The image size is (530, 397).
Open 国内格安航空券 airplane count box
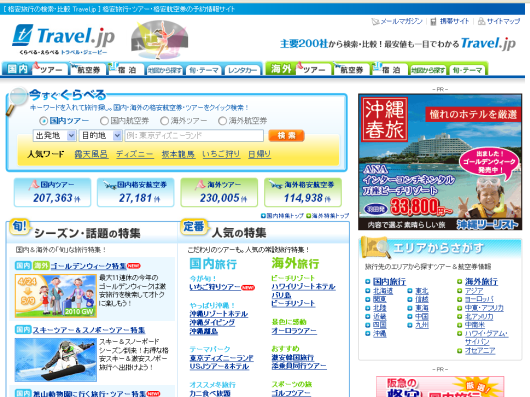[x=136, y=192]
